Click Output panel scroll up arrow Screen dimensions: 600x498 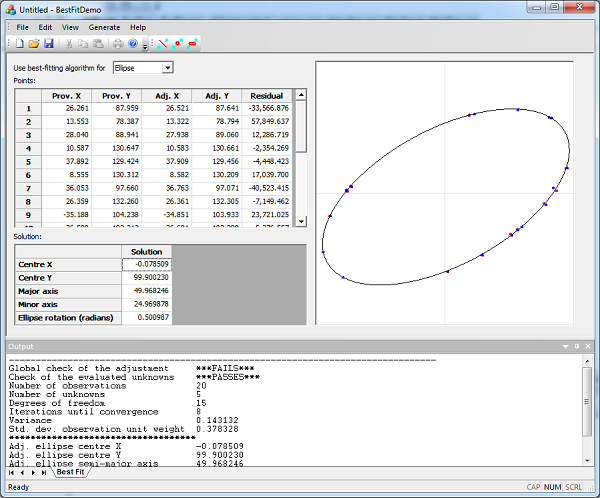[x=587, y=361]
